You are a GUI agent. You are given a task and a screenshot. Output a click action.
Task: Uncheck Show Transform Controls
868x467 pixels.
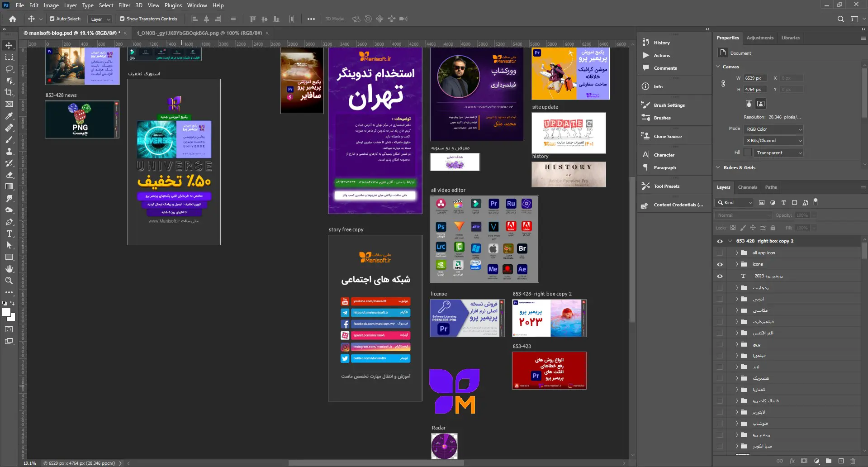(122, 19)
